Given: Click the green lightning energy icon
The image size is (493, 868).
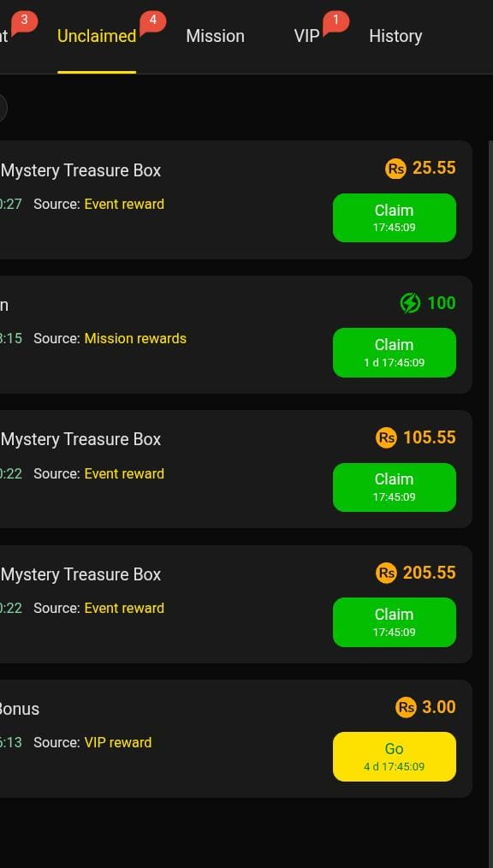Looking at the screenshot, I should [410, 303].
